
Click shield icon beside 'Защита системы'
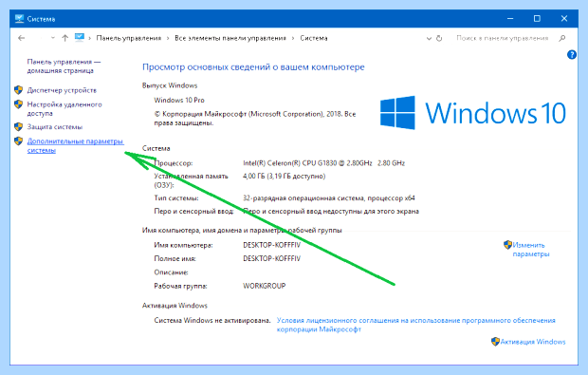[x=18, y=127]
